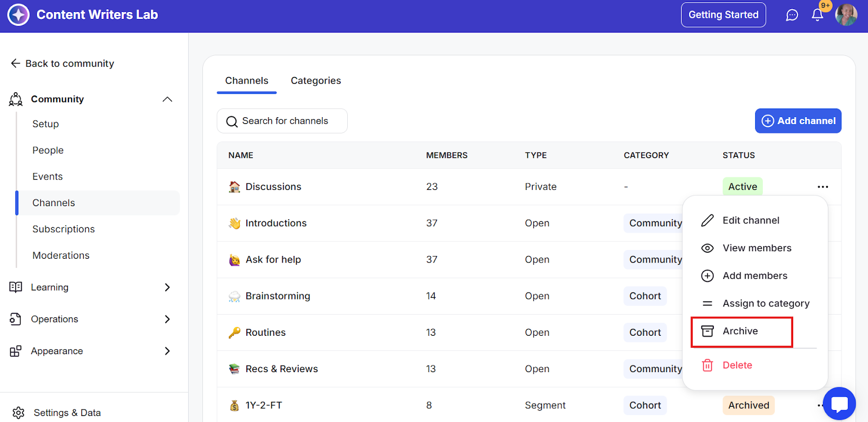Viewport: 868px width, 422px height.
Task: Click the Operations icon in sidebar
Action: 16,319
